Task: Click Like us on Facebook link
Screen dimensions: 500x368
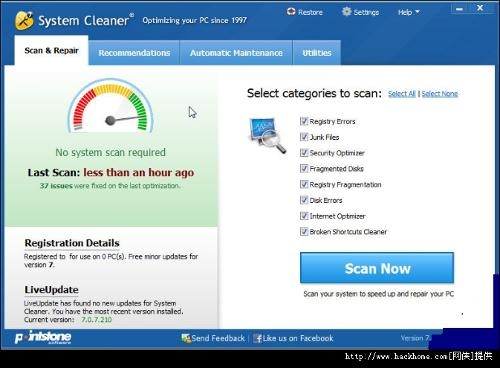Action: point(298,338)
